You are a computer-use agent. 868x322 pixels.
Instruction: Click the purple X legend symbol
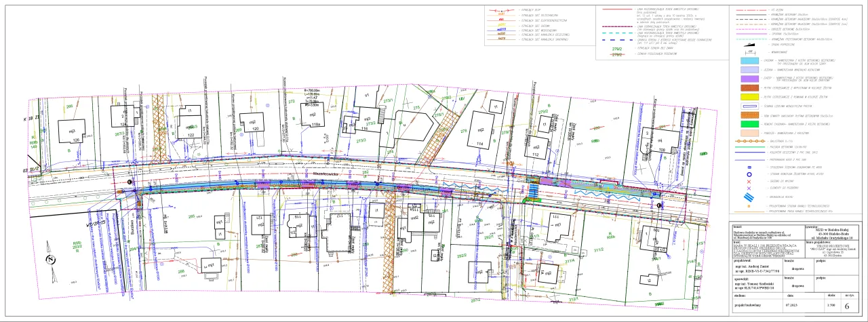pos(749,188)
